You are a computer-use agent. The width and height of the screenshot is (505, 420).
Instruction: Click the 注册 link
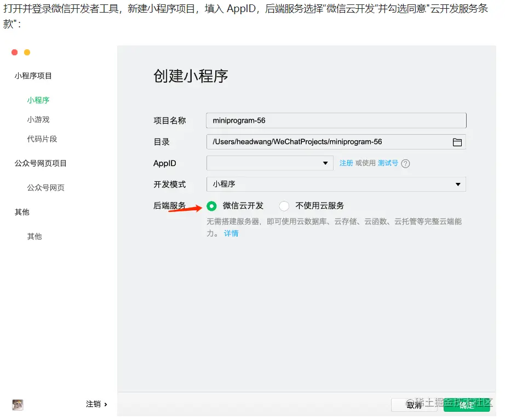coord(346,163)
